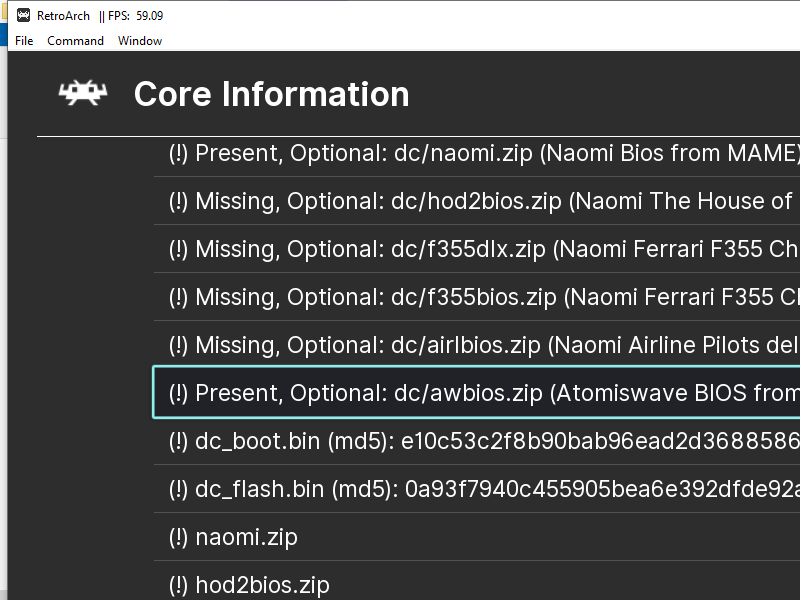This screenshot has height=600, width=800.
Task: Open the Window menu
Action: (140, 41)
